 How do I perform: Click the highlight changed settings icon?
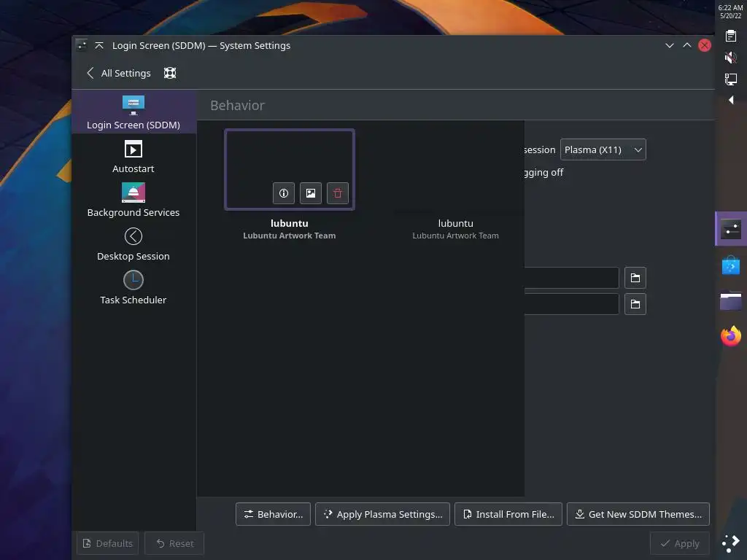coord(170,74)
